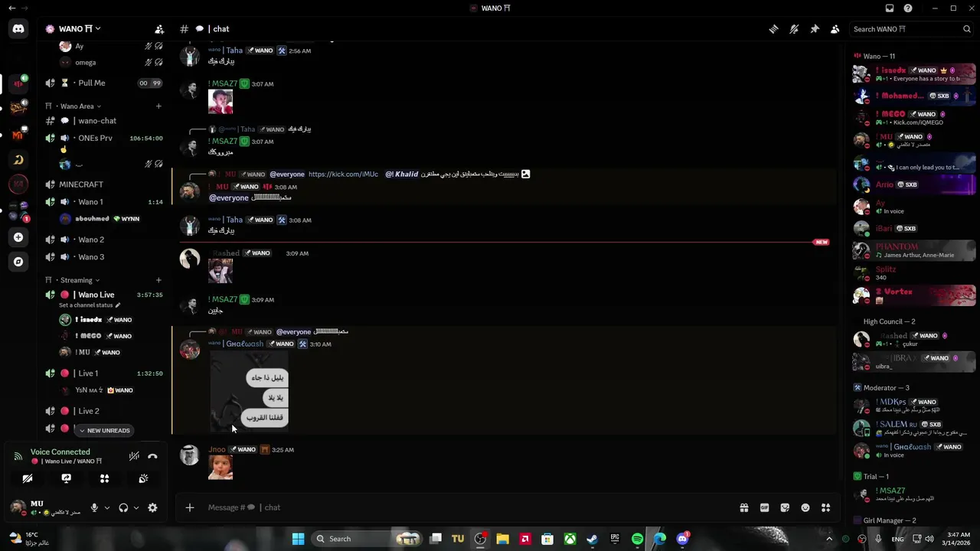
Task: Toggle noise suppression in voice panel
Action: click(x=134, y=456)
